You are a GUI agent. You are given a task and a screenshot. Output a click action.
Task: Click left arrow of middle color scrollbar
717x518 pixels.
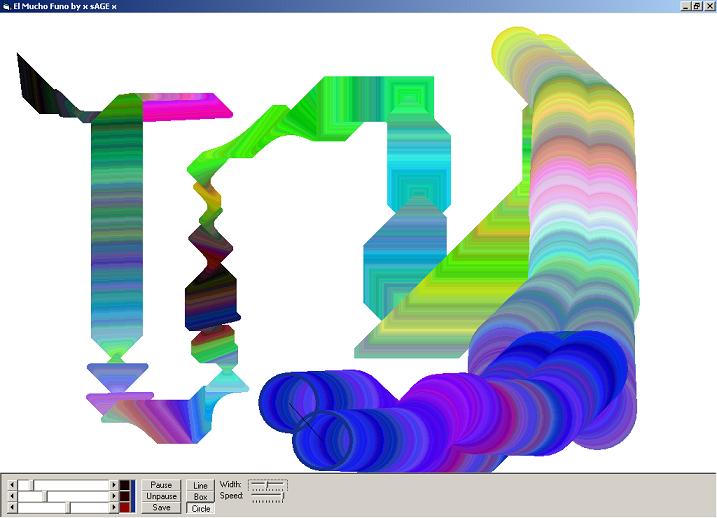(12, 496)
